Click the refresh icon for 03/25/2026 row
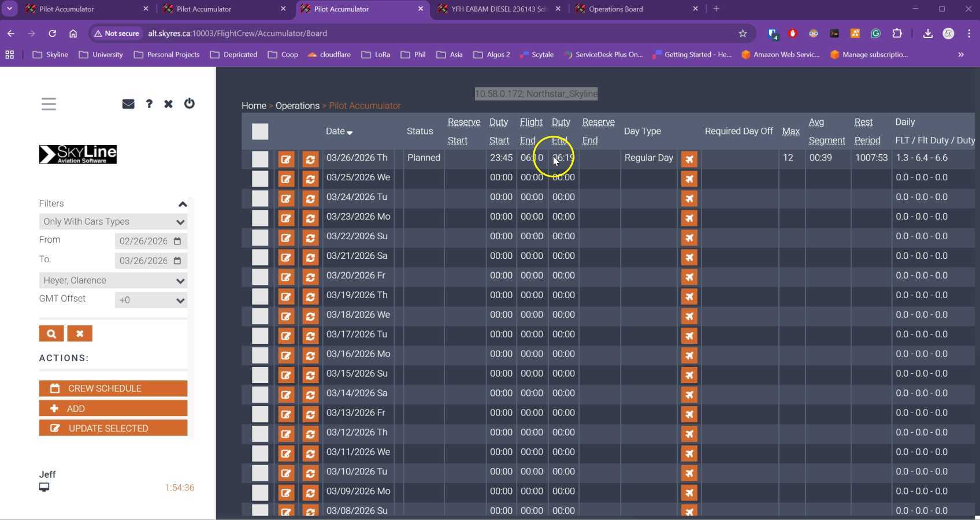Viewport: 980px width, 520px height. (x=310, y=179)
